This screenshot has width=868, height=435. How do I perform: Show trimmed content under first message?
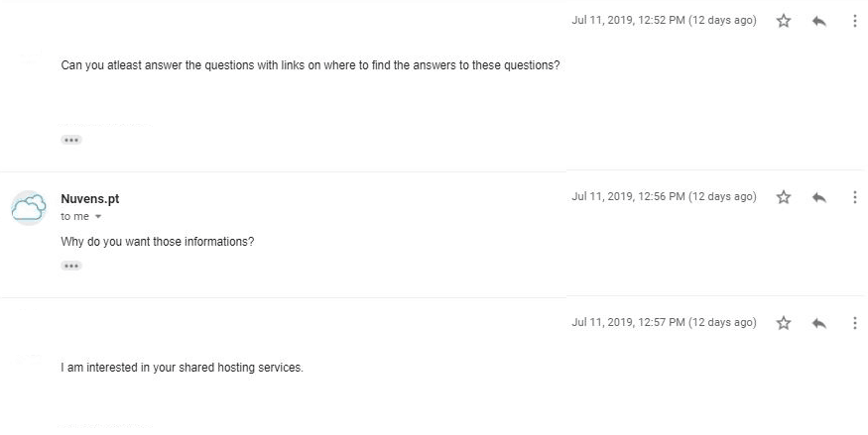[71, 140]
